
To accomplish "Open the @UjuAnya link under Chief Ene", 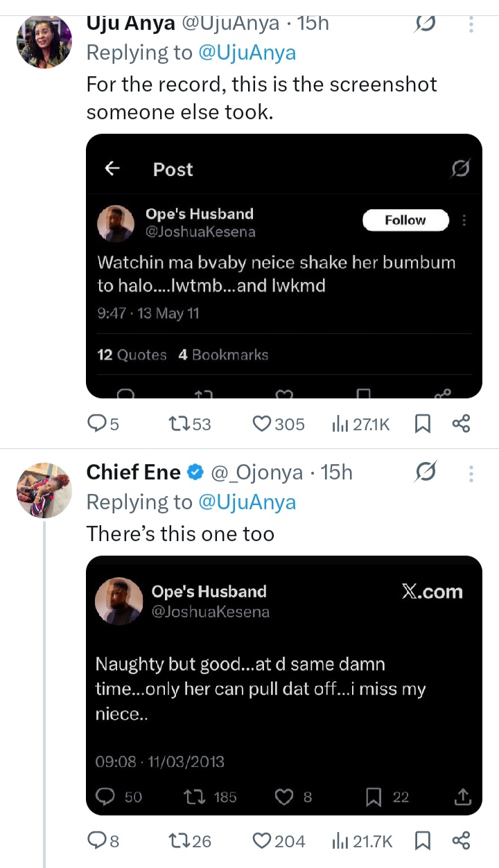I will 247,502.
